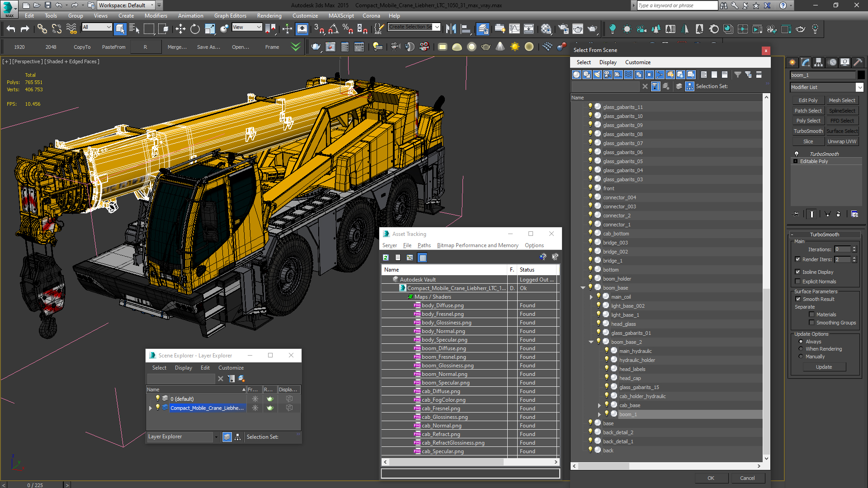Activate the Select and Scale tool
The image size is (868, 488).
[x=209, y=29]
